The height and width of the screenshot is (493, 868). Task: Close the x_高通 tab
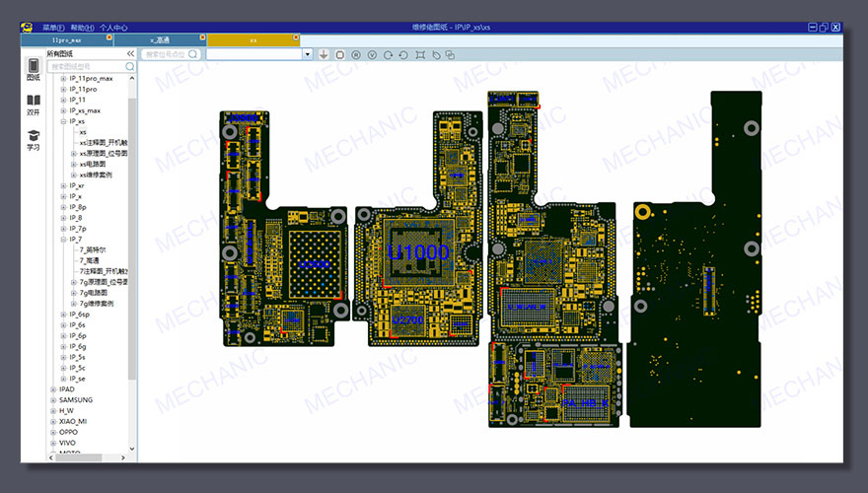pos(202,37)
